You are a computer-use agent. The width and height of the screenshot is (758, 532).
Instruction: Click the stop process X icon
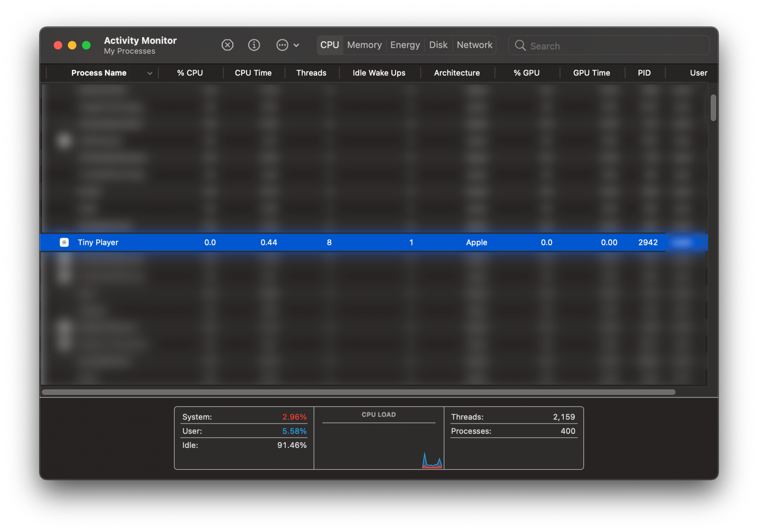(x=227, y=45)
